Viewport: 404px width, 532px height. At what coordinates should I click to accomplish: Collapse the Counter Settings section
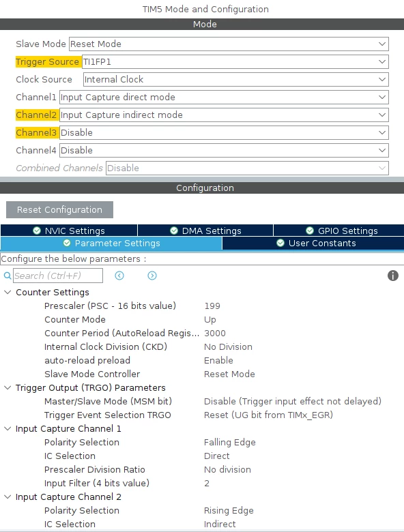click(x=8, y=292)
